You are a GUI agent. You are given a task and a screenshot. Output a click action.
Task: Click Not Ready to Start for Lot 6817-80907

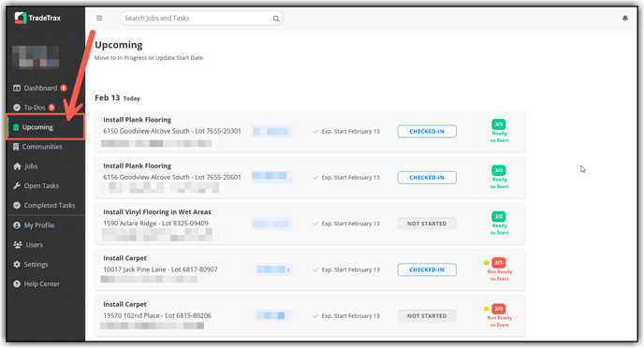pyautogui.click(x=500, y=275)
